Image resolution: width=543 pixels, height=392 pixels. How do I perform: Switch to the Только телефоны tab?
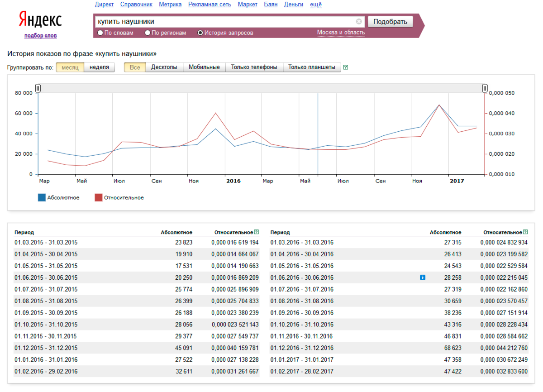click(x=254, y=67)
